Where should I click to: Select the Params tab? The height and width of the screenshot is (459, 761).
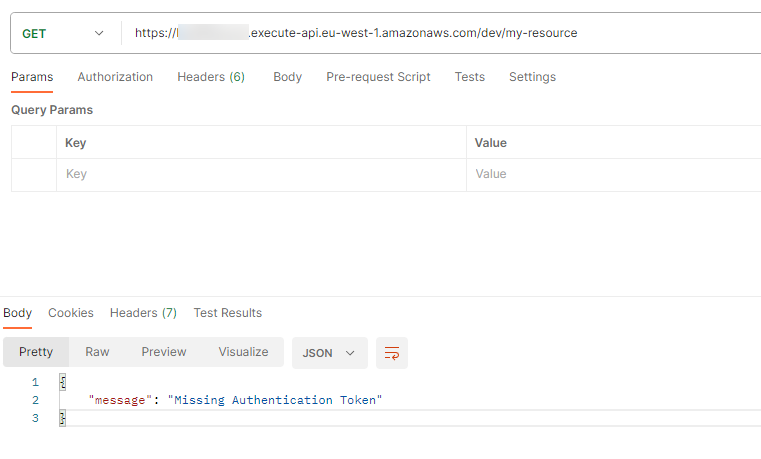(32, 77)
